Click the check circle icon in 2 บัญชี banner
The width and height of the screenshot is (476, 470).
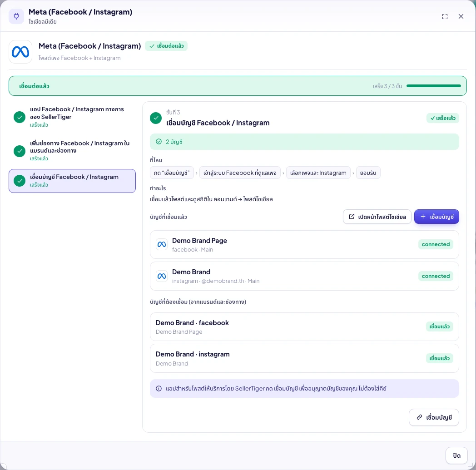159,142
